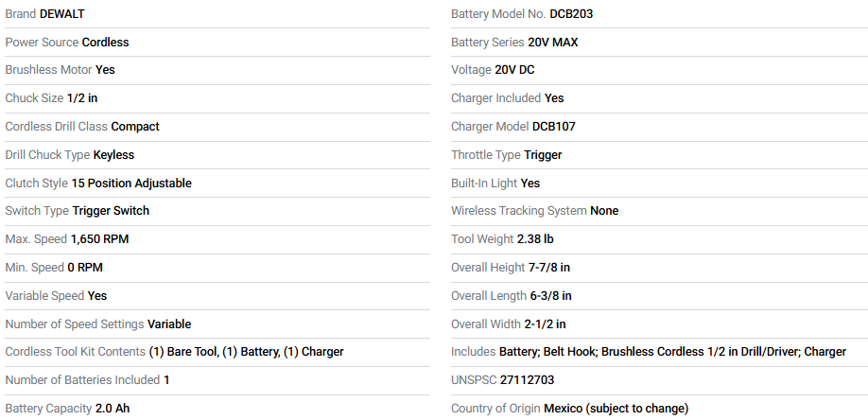Click Drill Chuck Type Keyless entry
868x420 pixels.
point(70,155)
